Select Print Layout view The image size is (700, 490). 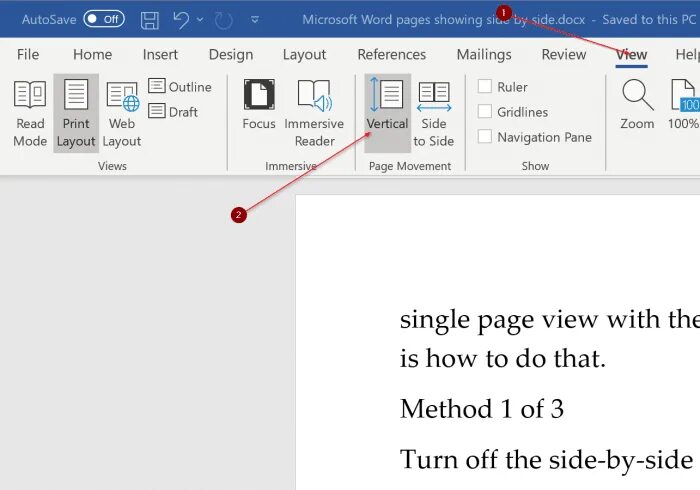(x=76, y=113)
